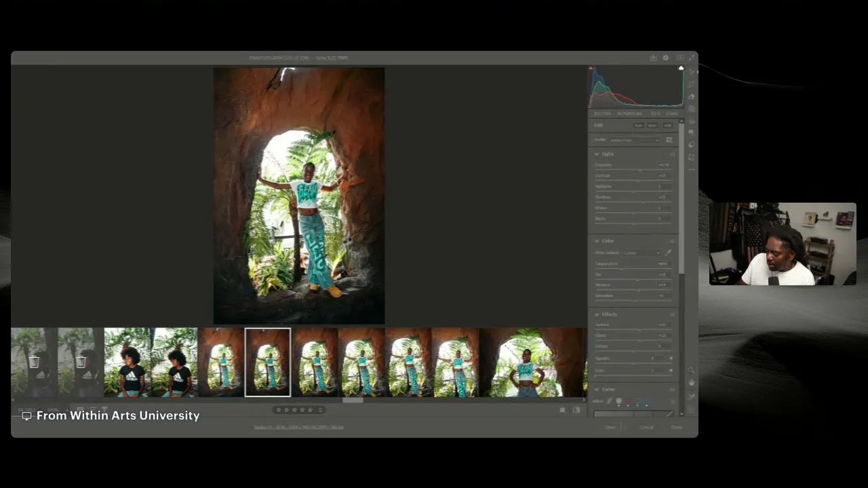Click the filmstrip horizontal scrollbar
Viewport: 868px width, 488px height.
353,400
